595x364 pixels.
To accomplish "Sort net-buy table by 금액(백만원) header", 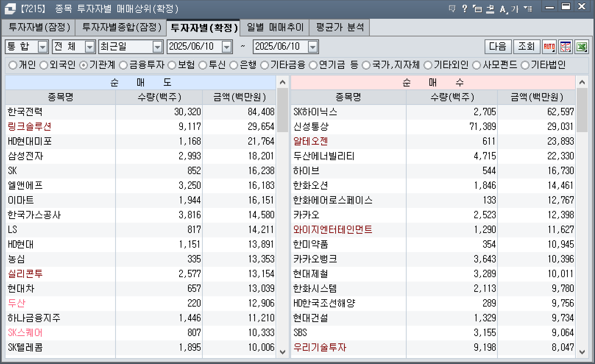I will [536, 97].
